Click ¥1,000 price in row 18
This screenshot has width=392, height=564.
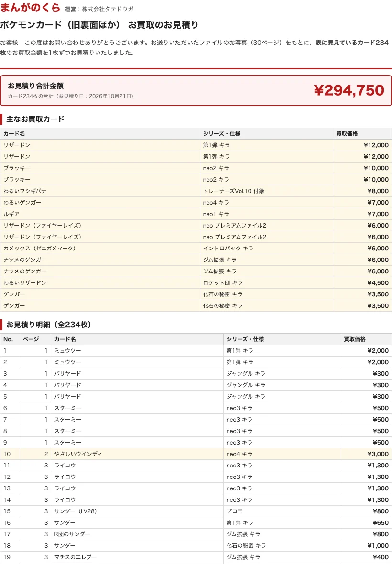pyautogui.click(x=378, y=546)
